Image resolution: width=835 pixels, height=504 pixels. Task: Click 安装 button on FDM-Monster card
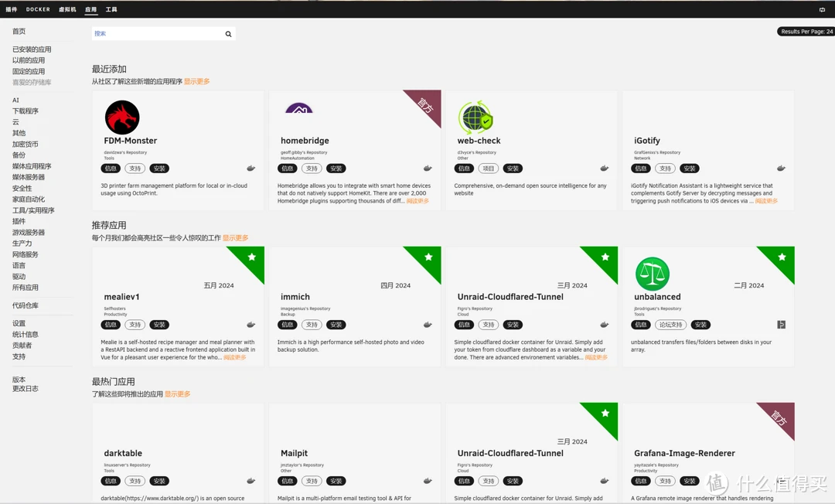point(159,169)
